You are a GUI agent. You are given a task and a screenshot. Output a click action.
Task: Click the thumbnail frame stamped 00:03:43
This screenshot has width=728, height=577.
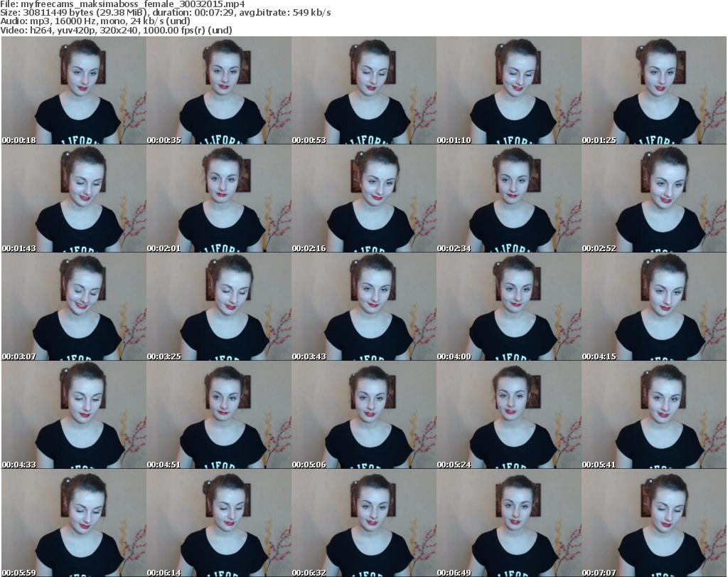coord(363,307)
